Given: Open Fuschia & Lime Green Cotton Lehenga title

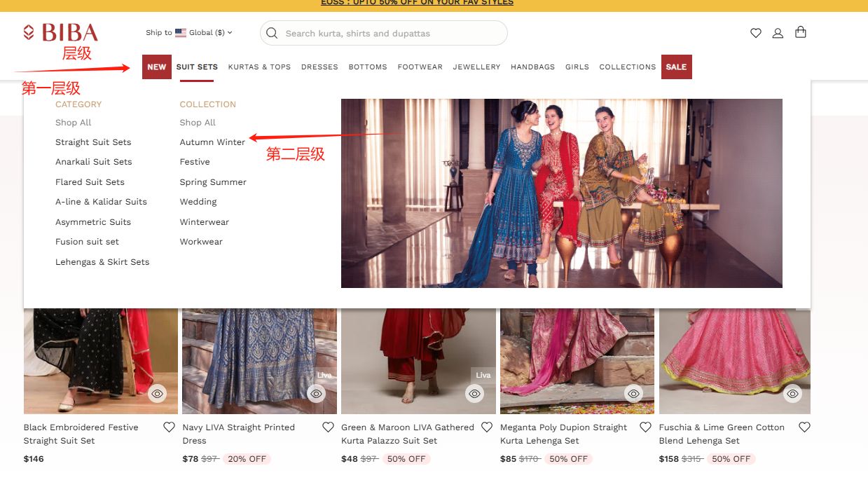Looking at the screenshot, I should pos(722,434).
